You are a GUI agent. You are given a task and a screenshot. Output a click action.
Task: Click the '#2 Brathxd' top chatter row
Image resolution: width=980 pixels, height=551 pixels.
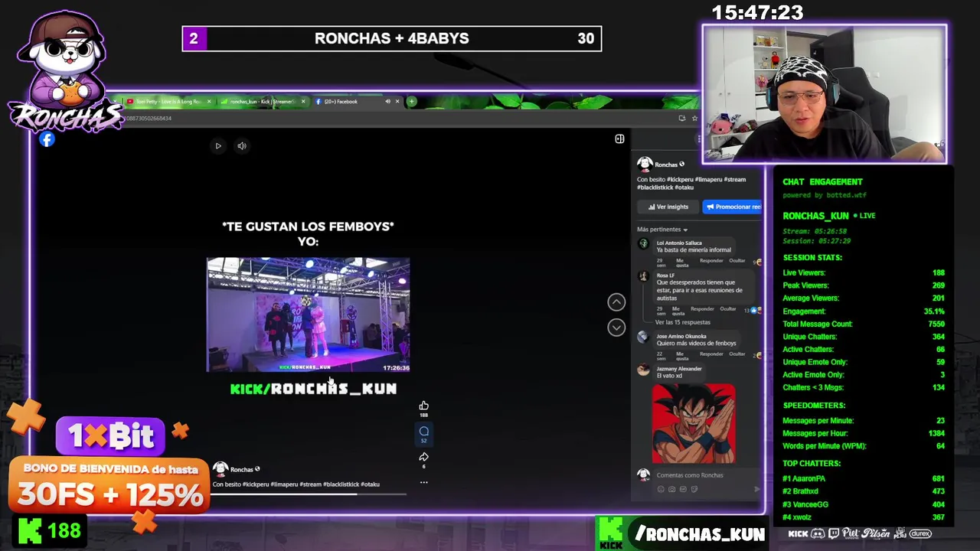click(x=864, y=491)
